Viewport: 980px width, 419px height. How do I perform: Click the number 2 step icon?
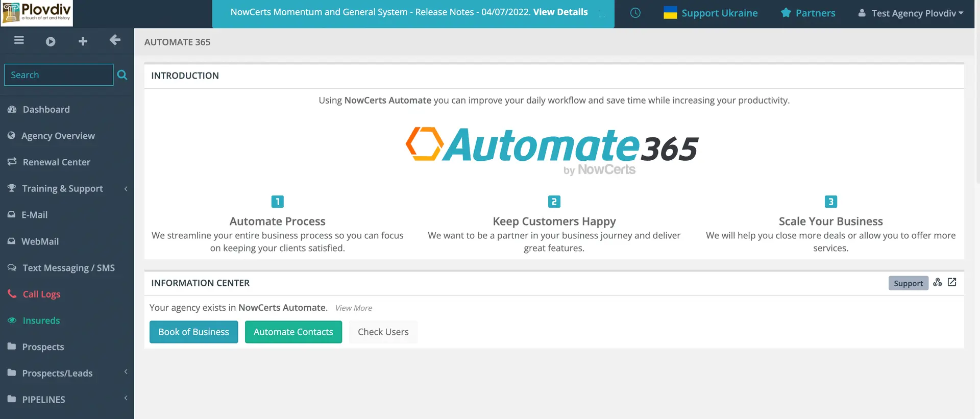(x=554, y=202)
